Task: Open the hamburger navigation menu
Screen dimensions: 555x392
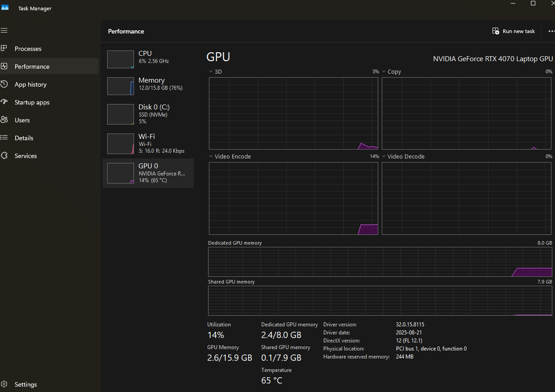Action: pyautogui.click(x=4, y=30)
